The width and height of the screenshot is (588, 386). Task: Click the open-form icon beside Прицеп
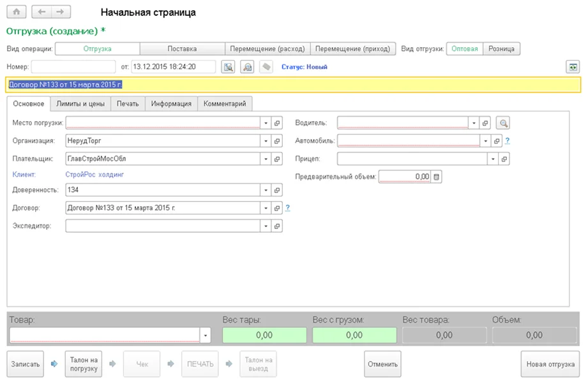[x=504, y=159]
